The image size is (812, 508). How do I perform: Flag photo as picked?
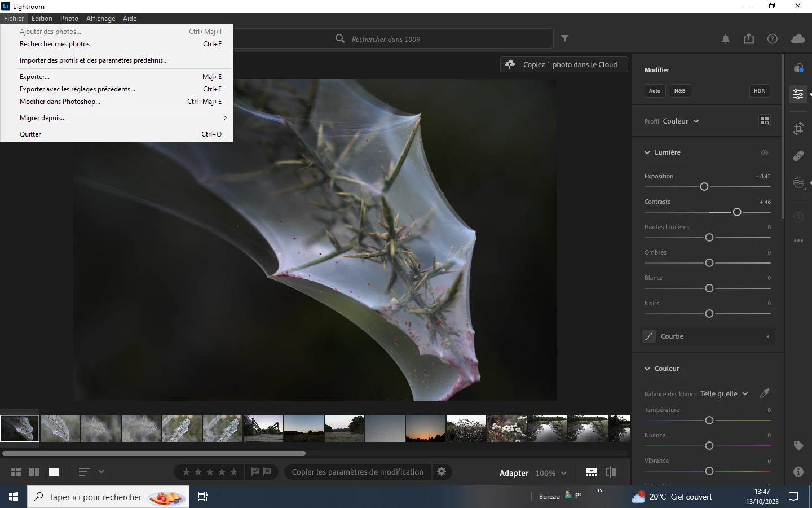(x=255, y=471)
